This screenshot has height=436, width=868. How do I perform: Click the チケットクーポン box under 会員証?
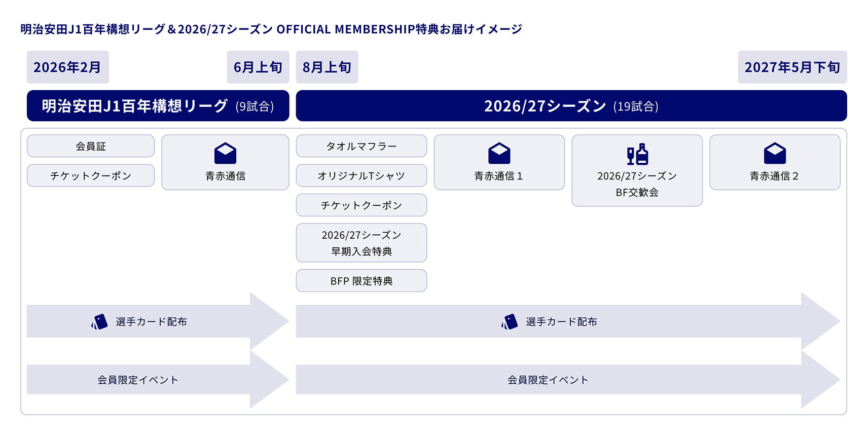pyautogui.click(x=91, y=175)
